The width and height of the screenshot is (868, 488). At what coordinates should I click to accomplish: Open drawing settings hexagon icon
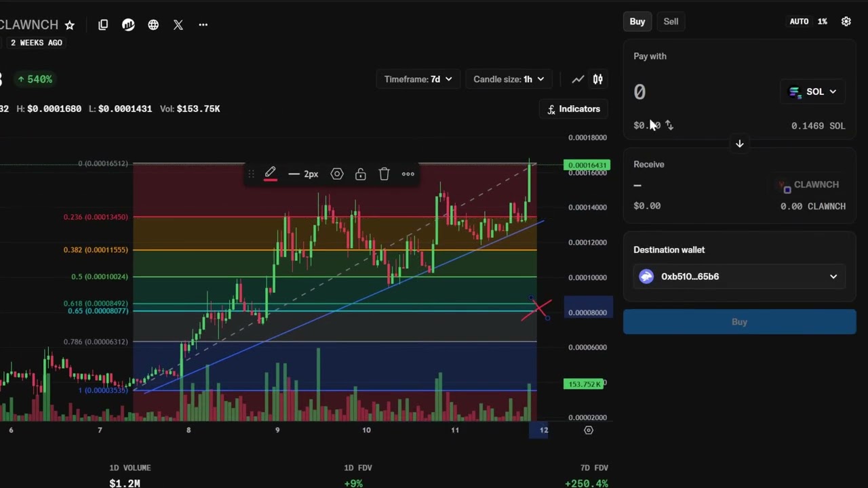(x=337, y=174)
